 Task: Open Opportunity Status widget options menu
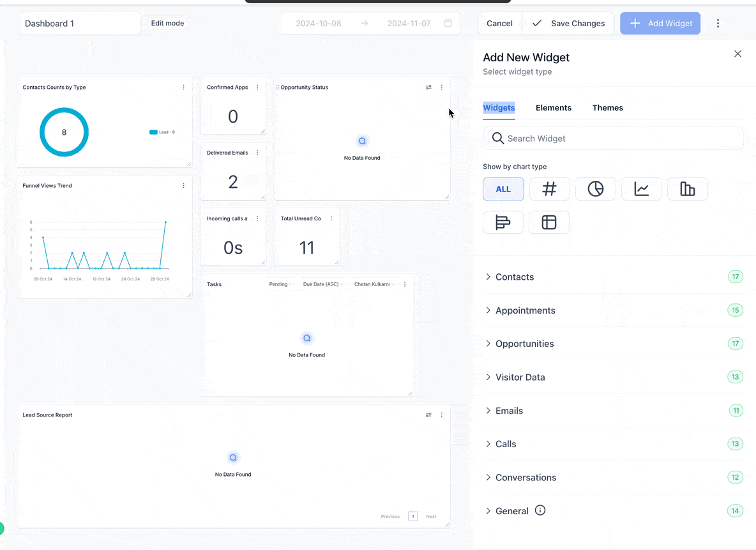point(442,88)
